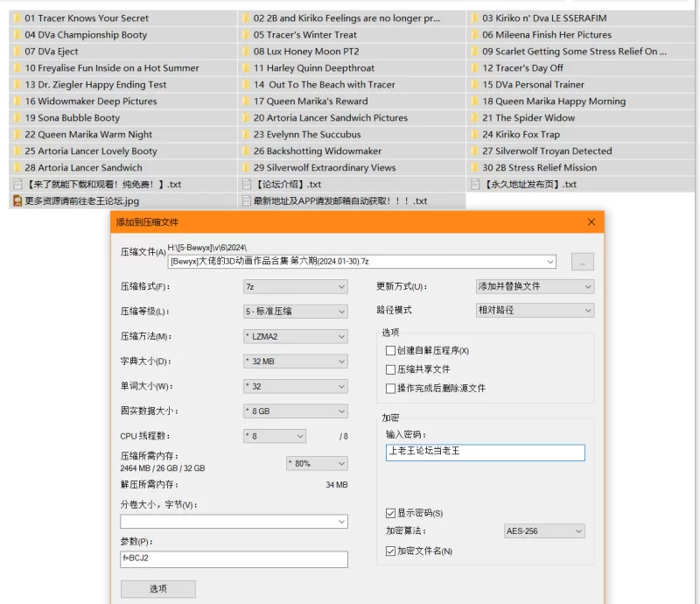The height and width of the screenshot is (604, 700).
Task: Select the folder icon of 19 Sona Bubble Booty
Action: pos(17,118)
